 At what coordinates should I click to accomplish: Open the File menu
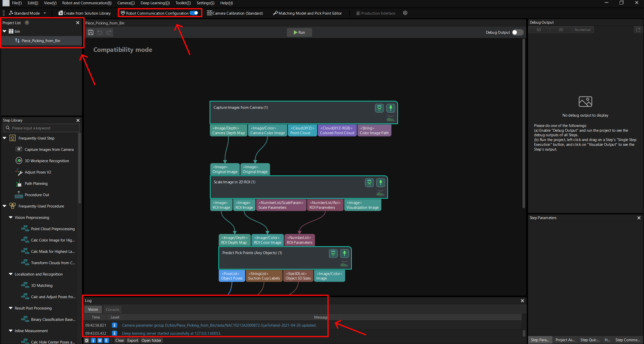(x=17, y=3)
